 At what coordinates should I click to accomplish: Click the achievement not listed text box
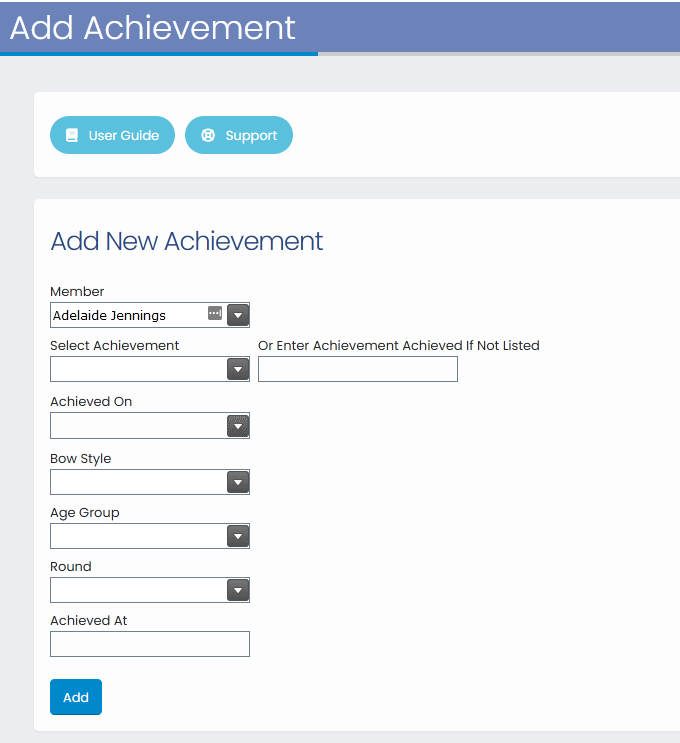click(x=358, y=369)
